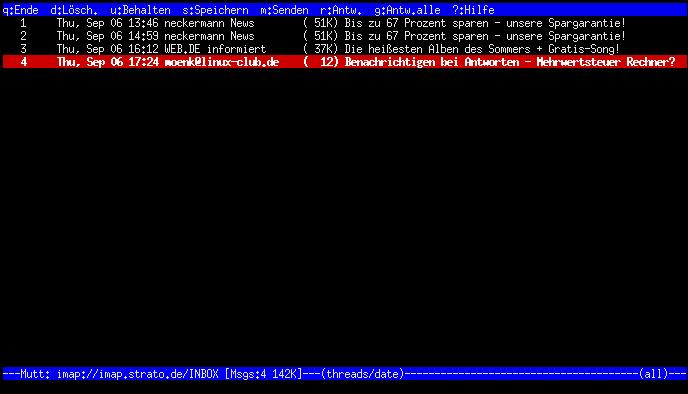Open the ?:Hilfe help hint
Image resolution: width=688 pixels, height=394 pixels.
(x=473, y=10)
